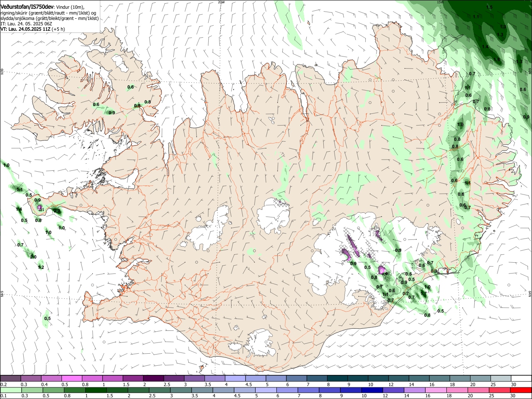The image size is (532, 399).
Task: Click the 'Veðurstofan/IS750dev' title text
Action: [x=27, y=7]
